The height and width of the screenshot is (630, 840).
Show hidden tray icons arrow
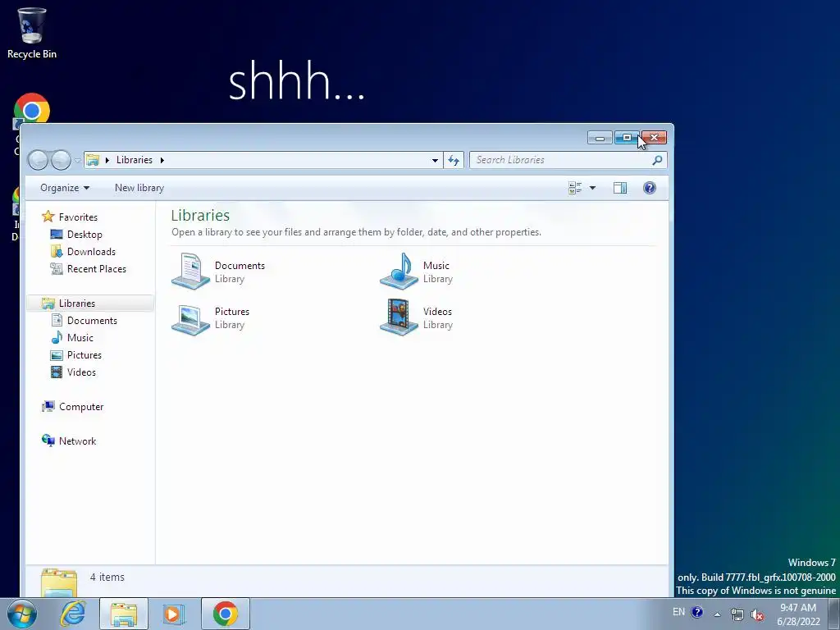(717, 614)
